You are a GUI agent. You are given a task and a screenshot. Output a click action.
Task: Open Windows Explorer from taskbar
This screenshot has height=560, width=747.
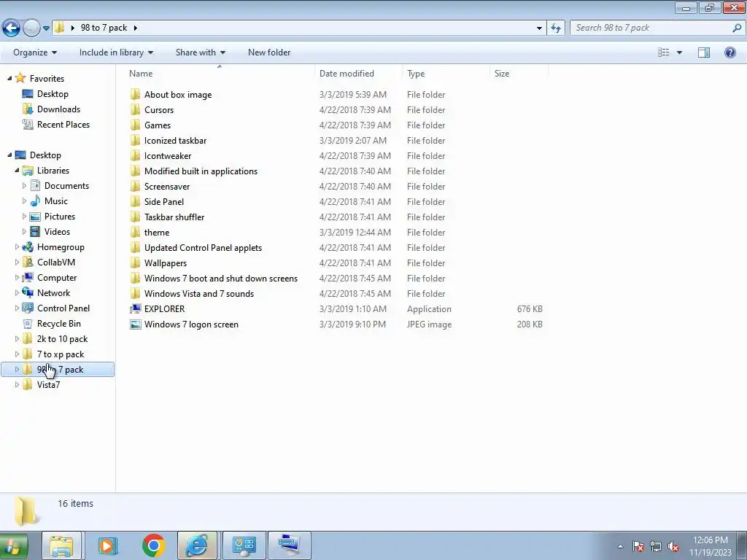pyautogui.click(x=61, y=545)
